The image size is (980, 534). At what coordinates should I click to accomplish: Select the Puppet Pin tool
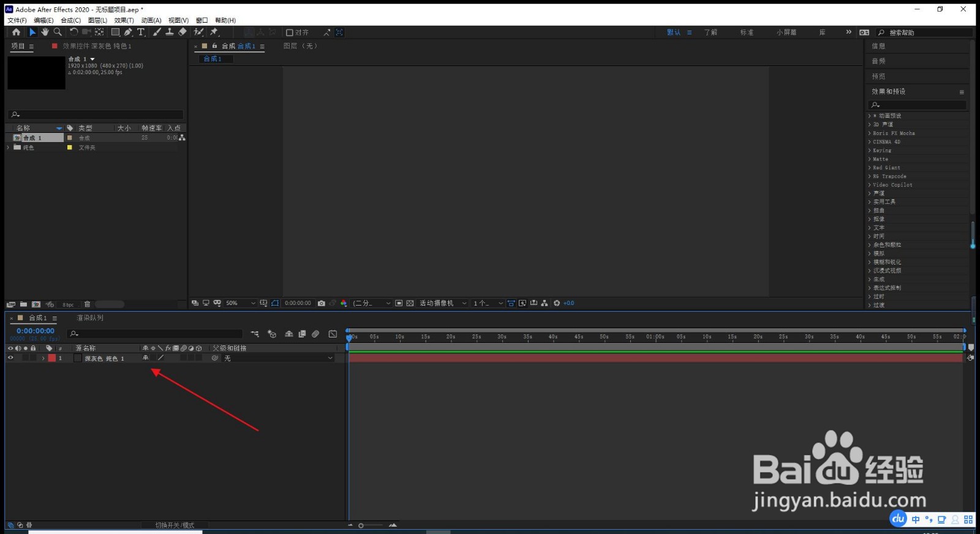pos(214,32)
